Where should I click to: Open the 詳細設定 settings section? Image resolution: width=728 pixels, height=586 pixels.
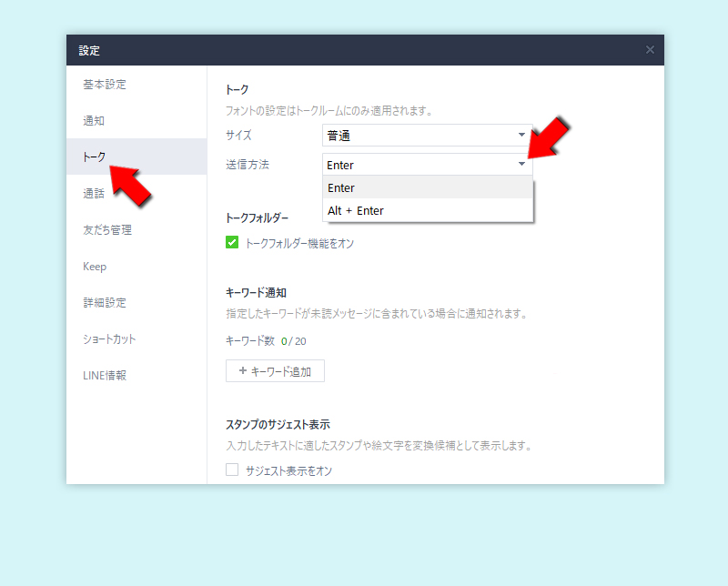click(x=103, y=302)
